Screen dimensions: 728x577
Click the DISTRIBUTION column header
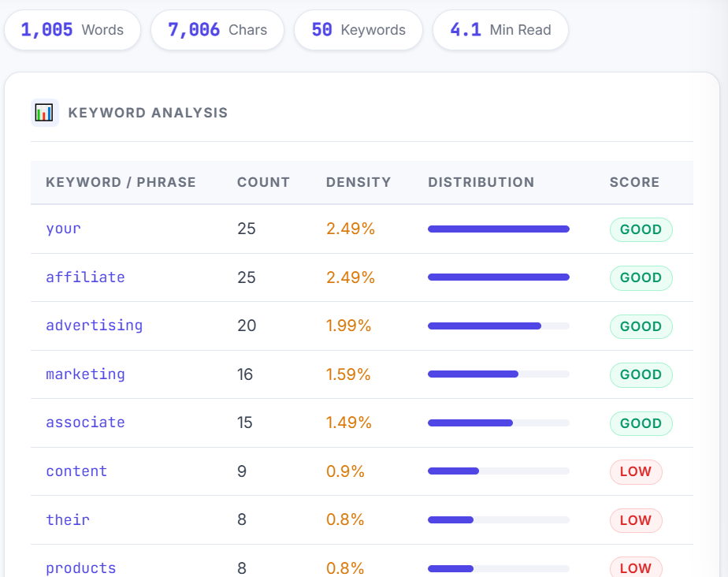(481, 182)
